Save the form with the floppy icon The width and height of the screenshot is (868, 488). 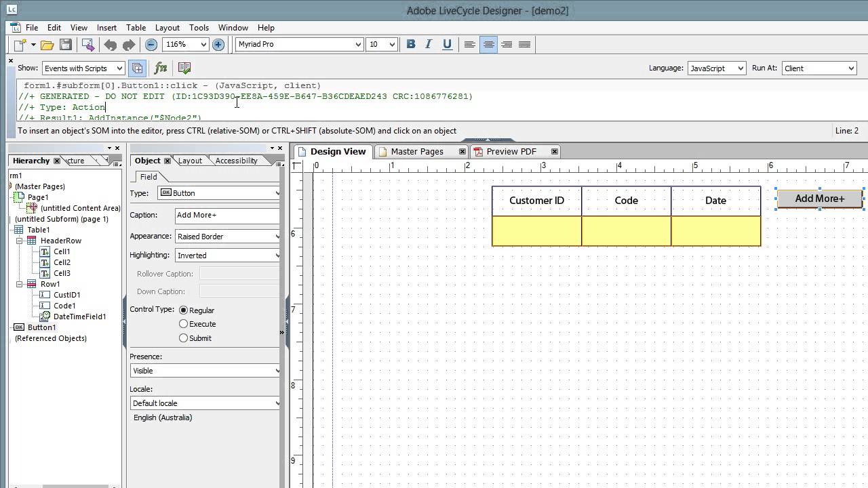(66, 45)
